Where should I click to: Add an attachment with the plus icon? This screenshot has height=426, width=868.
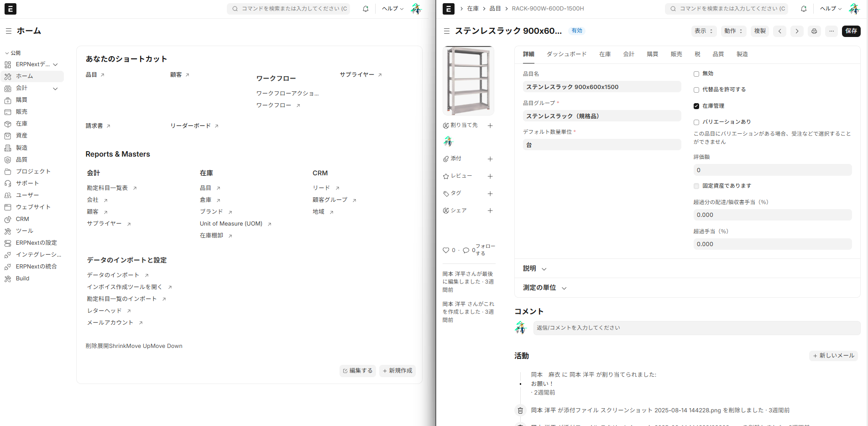coord(490,159)
